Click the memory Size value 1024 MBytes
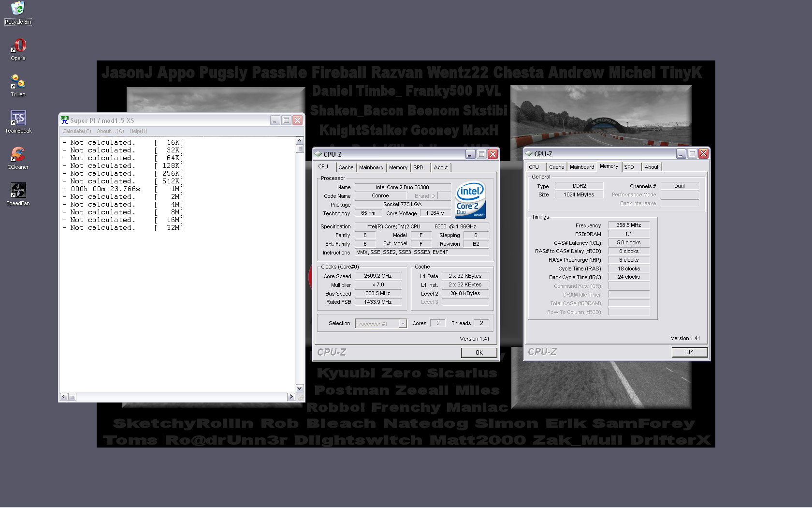 click(x=579, y=194)
